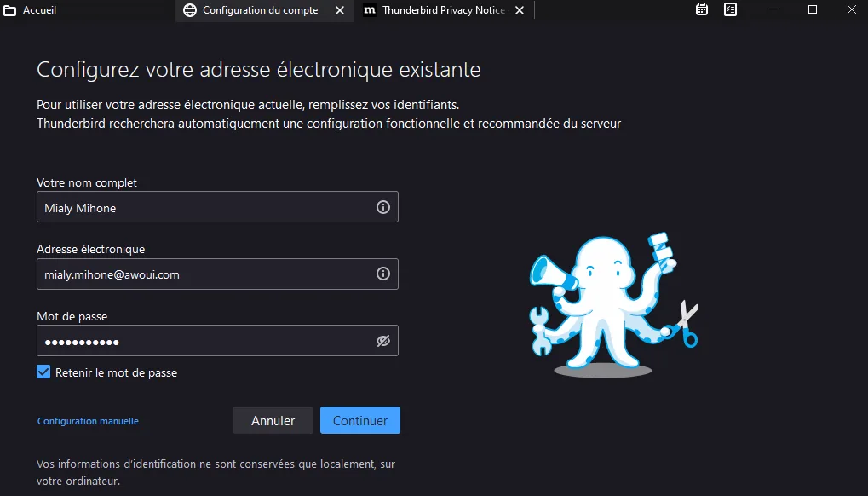Click the Continuer button
This screenshot has width=868, height=496.
point(359,420)
